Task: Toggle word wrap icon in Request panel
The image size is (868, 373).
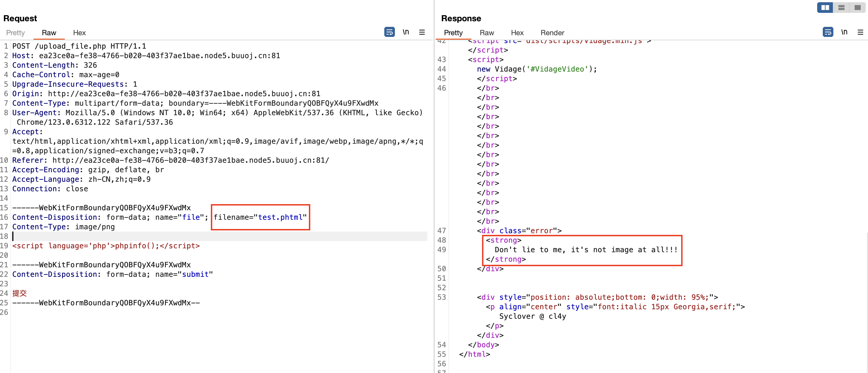Action: tap(390, 32)
